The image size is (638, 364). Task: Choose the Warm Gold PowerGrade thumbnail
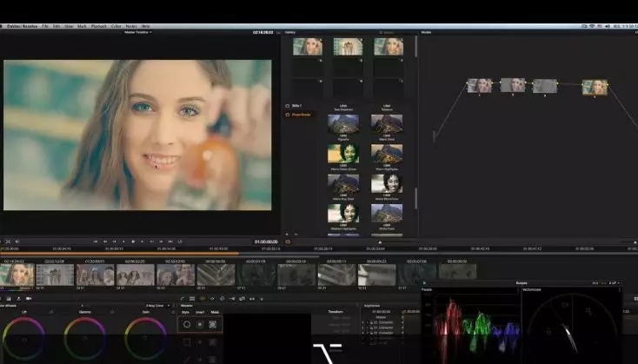click(387, 124)
